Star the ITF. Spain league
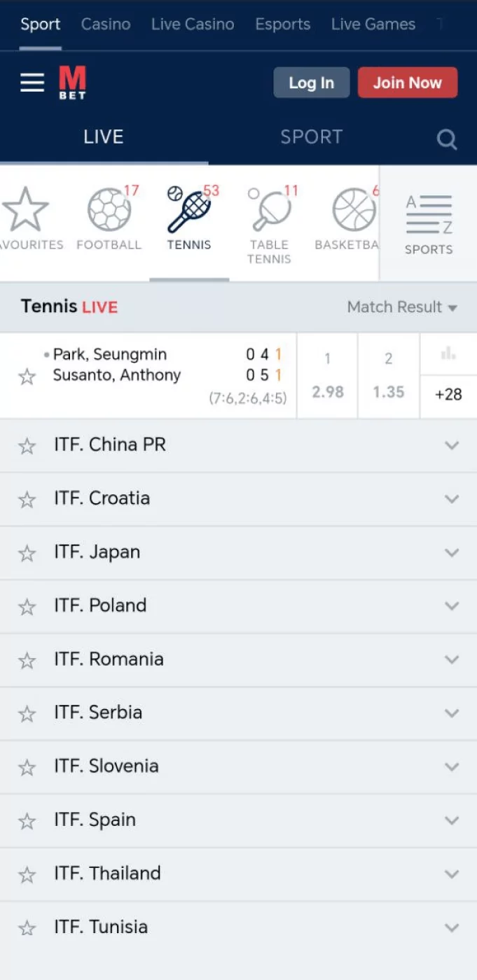477x980 pixels. 27,820
